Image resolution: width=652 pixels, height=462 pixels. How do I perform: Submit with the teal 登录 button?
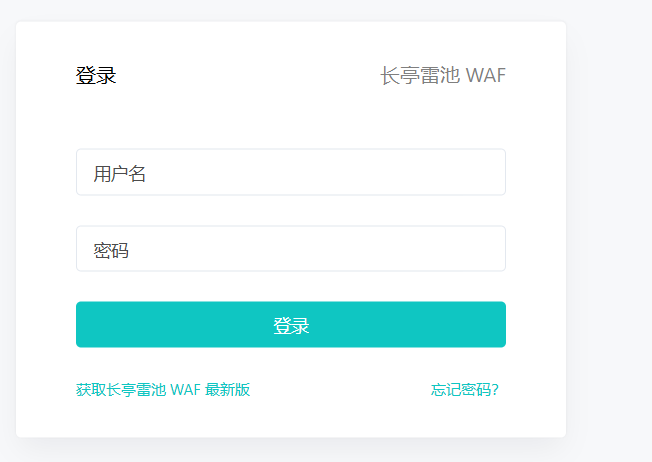coord(291,324)
